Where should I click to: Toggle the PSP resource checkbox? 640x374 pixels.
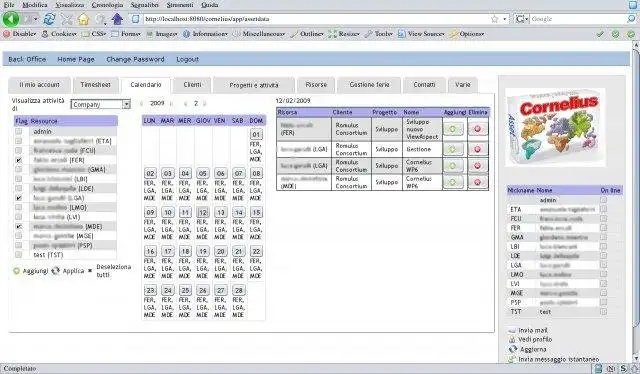click(18, 245)
